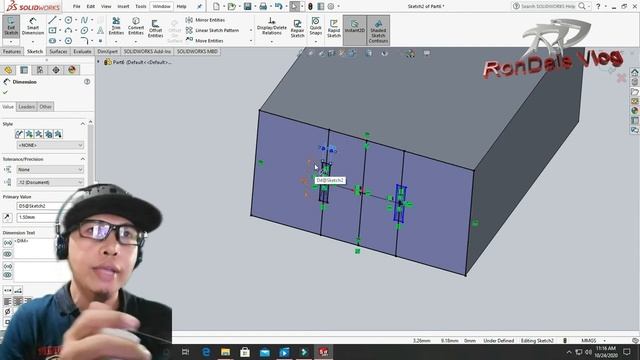
Task: Open the FeatureManager design tree tab
Action: (x=8, y=70)
